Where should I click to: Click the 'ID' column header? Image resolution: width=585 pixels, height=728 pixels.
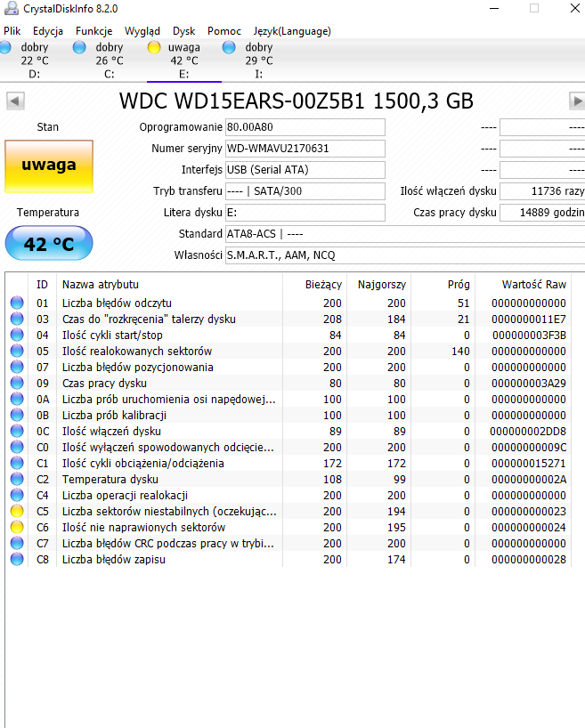coord(42,284)
